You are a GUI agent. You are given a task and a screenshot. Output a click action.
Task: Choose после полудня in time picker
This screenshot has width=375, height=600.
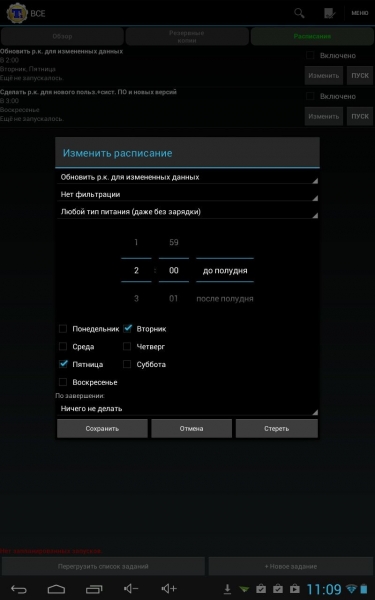(225, 298)
